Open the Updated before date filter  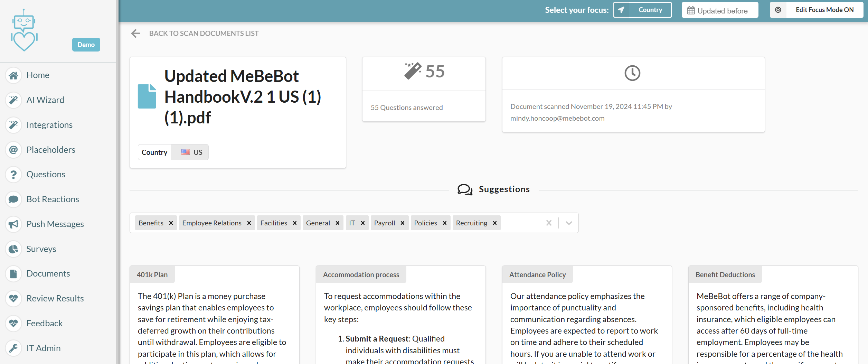coord(720,10)
